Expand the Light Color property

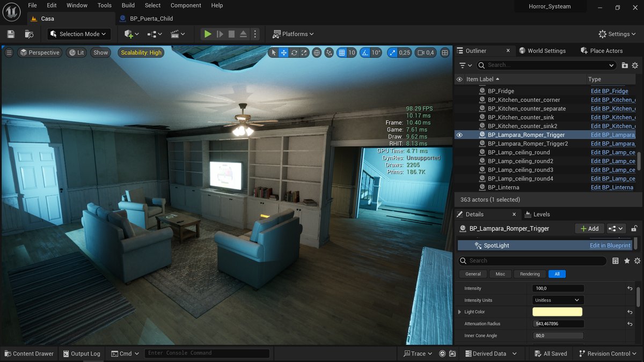coord(459,312)
